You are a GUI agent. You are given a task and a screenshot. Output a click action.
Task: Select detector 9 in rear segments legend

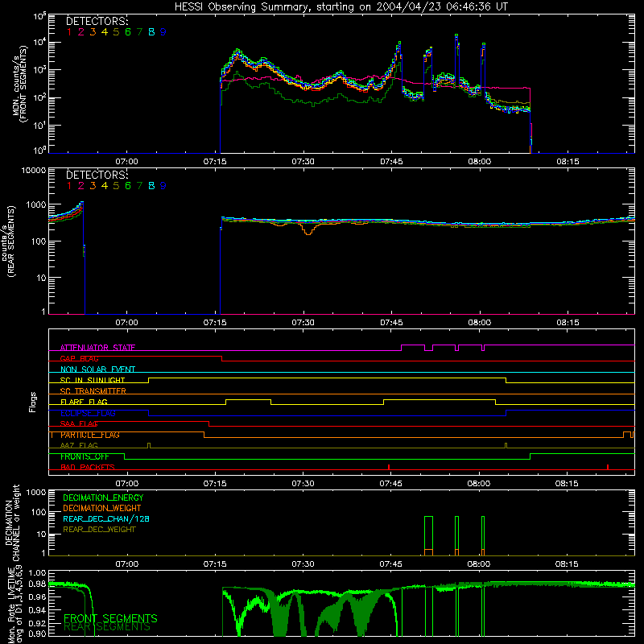click(x=163, y=186)
